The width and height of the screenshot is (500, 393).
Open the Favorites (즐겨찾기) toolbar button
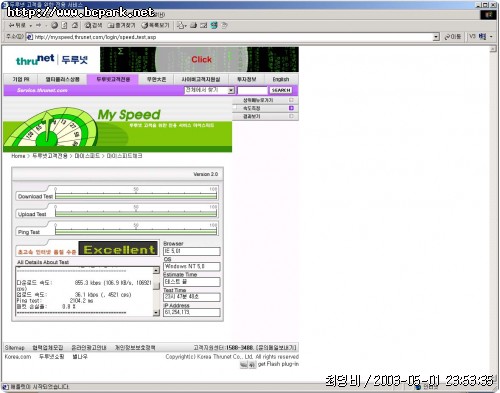(121, 25)
